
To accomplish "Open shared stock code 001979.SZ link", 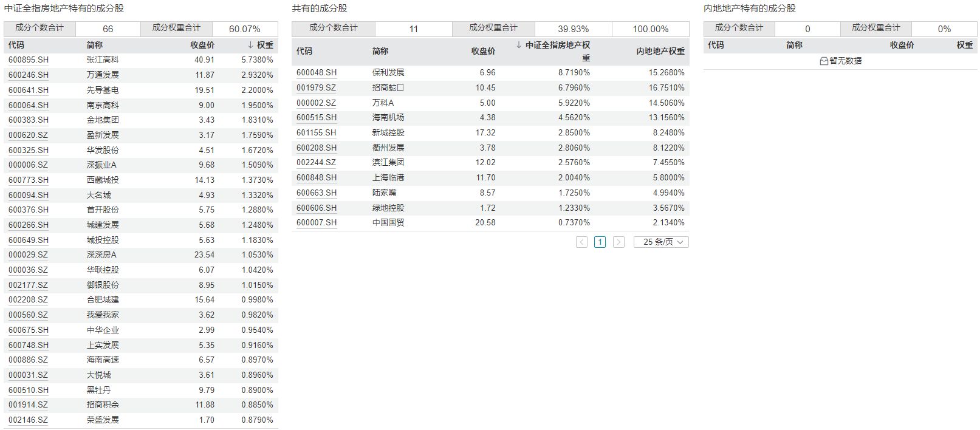I will click(x=316, y=87).
